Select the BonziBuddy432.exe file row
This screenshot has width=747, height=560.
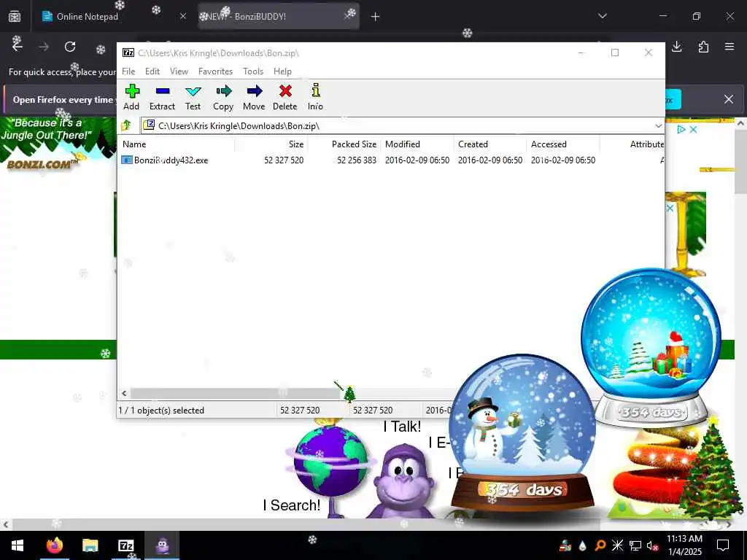coord(391,160)
